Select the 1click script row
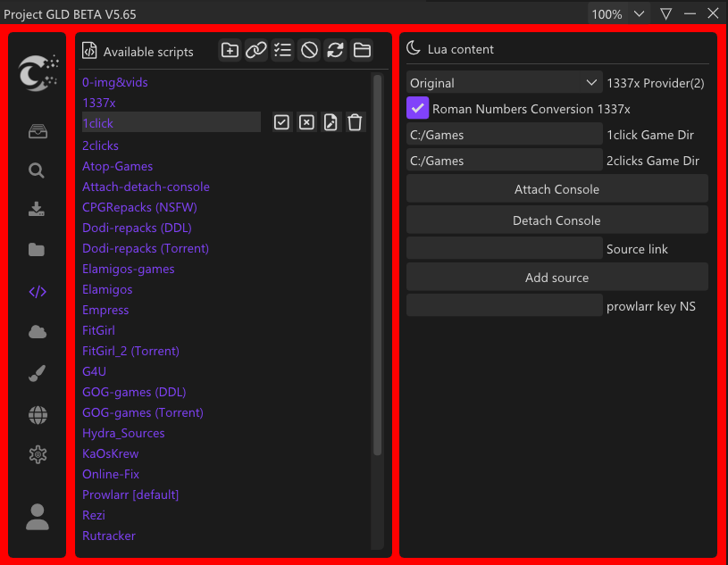Viewport: 728px width, 565px height. click(172, 122)
